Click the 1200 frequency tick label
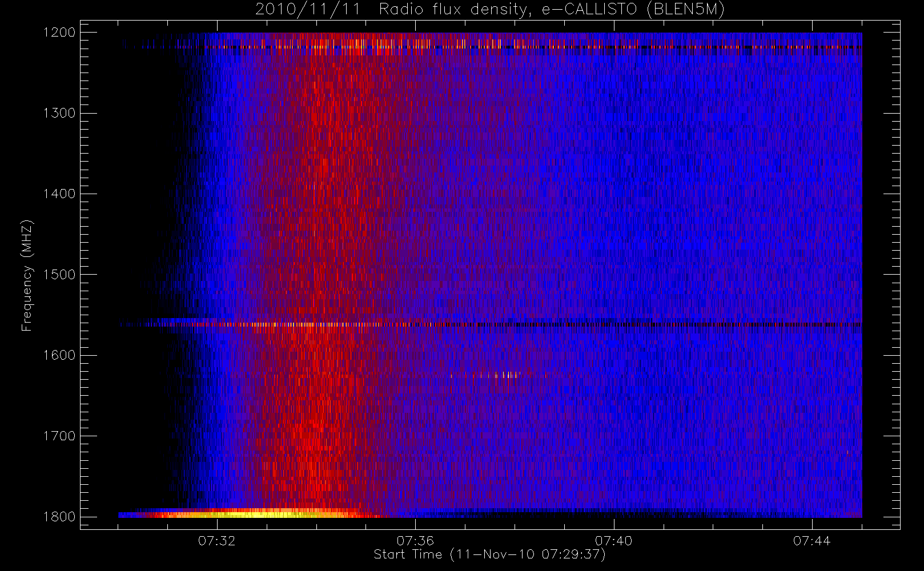This screenshot has height=571, width=924. tap(59, 33)
